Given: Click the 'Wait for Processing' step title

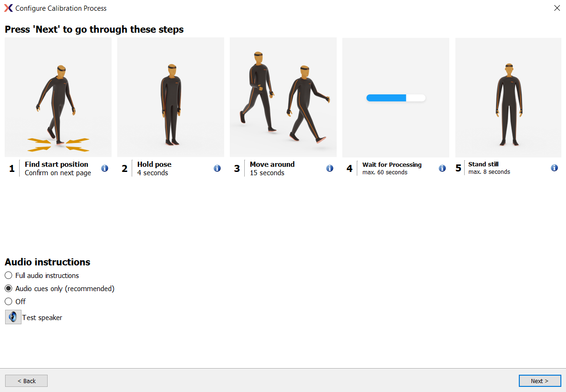Looking at the screenshot, I should (x=392, y=164).
